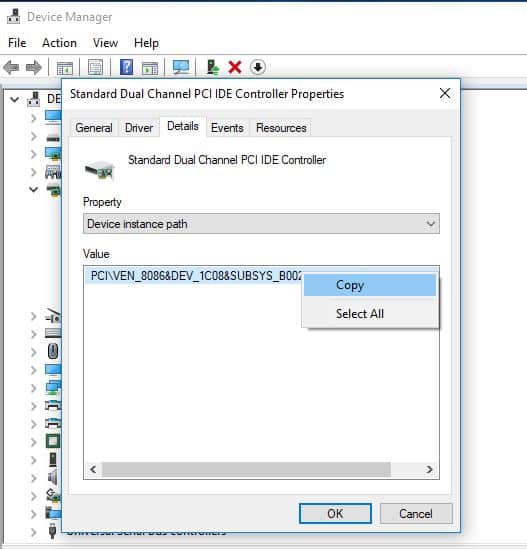Image resolution: width=527 pixels, height=549 pixels.
Task: Switch to the General tab
Action: (94, 128)
